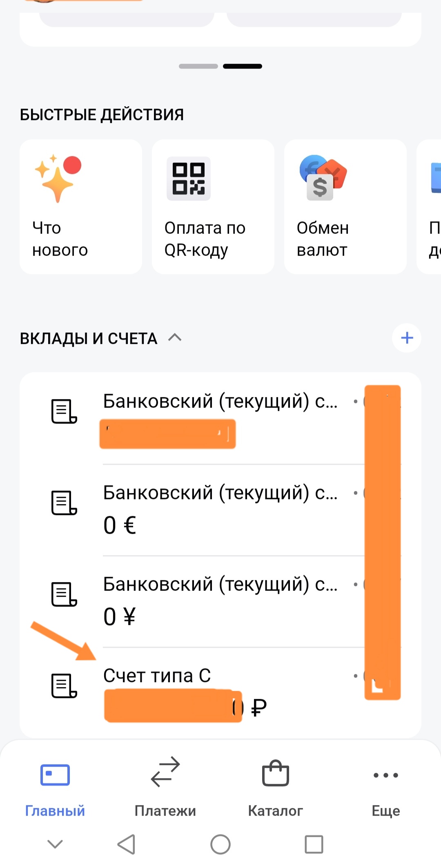Add a new deposit or account with plus
The height and width of the screenshot is (868, 441).
point(407,338)
